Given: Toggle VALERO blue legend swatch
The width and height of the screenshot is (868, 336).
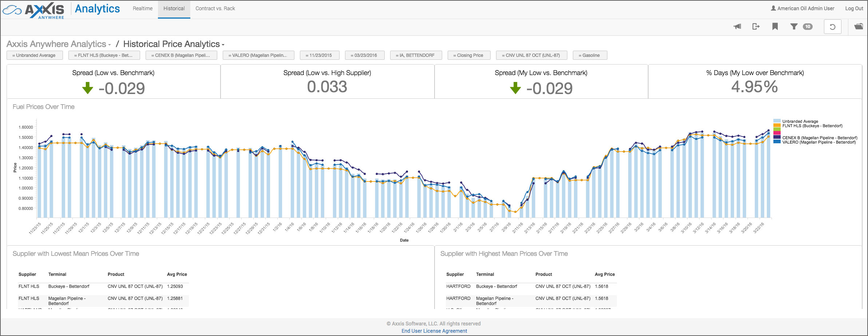Looking at the screenshot, I should (777, 142).
